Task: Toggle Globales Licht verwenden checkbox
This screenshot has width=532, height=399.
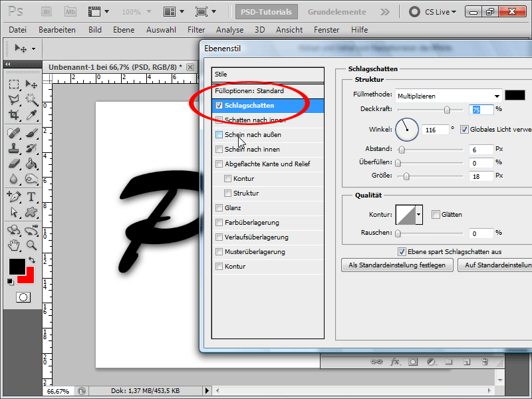Action: click(x=464, y=129)
